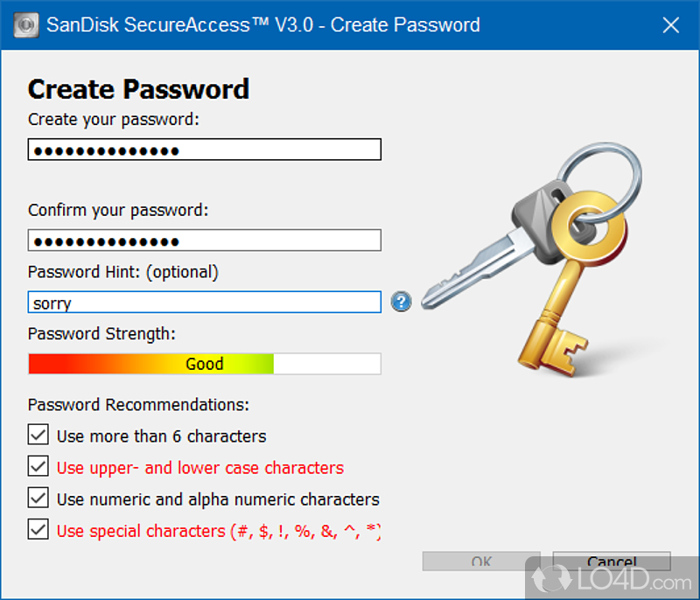This screenshot has height=600, width=700.
Task: Click the blue password hint help icon
Action: pos(401,303)
